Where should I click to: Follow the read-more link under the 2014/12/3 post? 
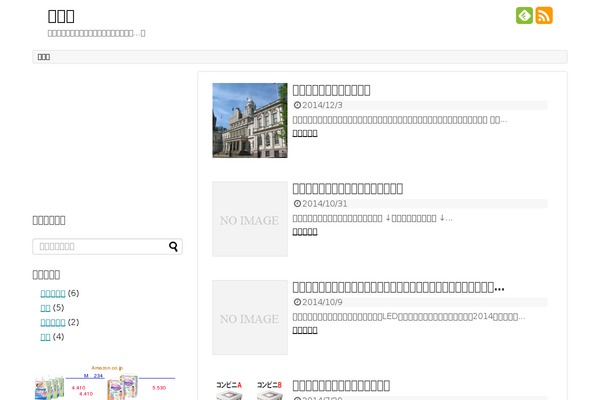305,133
